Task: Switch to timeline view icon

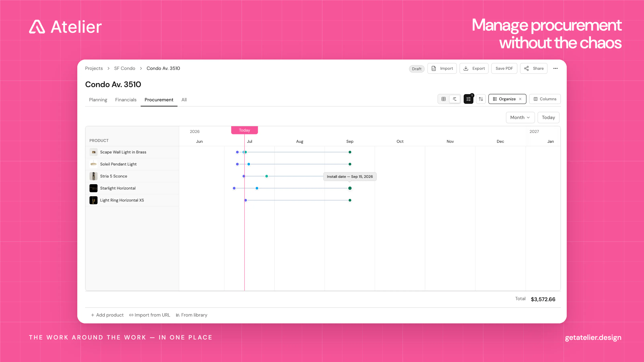Action: click(454, 99)
